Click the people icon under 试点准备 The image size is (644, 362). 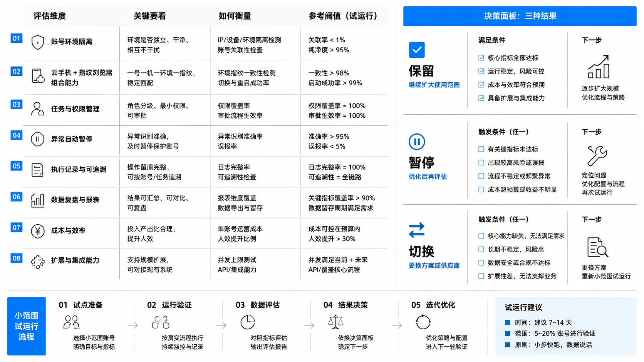(71, 322)
